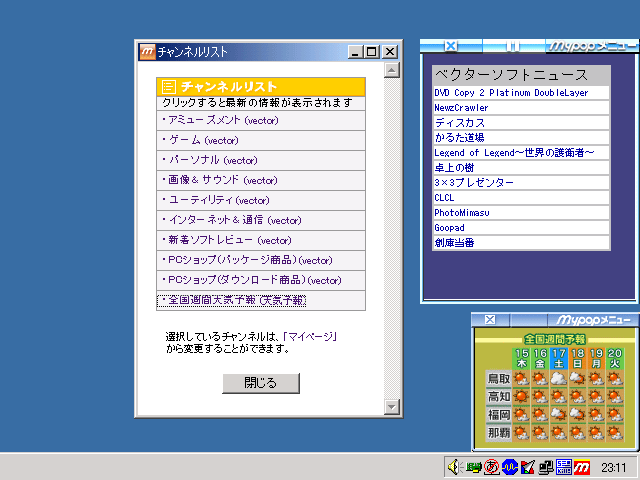Pause the news panel via the pause icon

tap(513, 46)
